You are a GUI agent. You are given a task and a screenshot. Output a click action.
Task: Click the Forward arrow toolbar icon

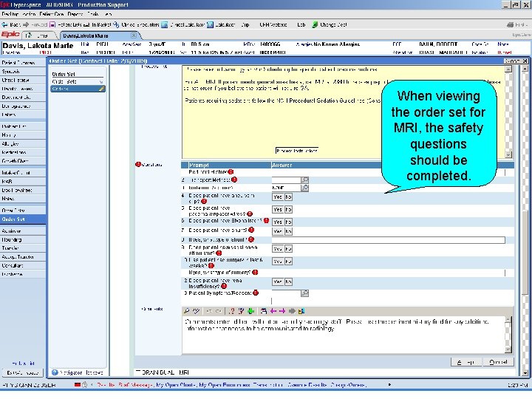pyautogui.click(x=26, y=24)
